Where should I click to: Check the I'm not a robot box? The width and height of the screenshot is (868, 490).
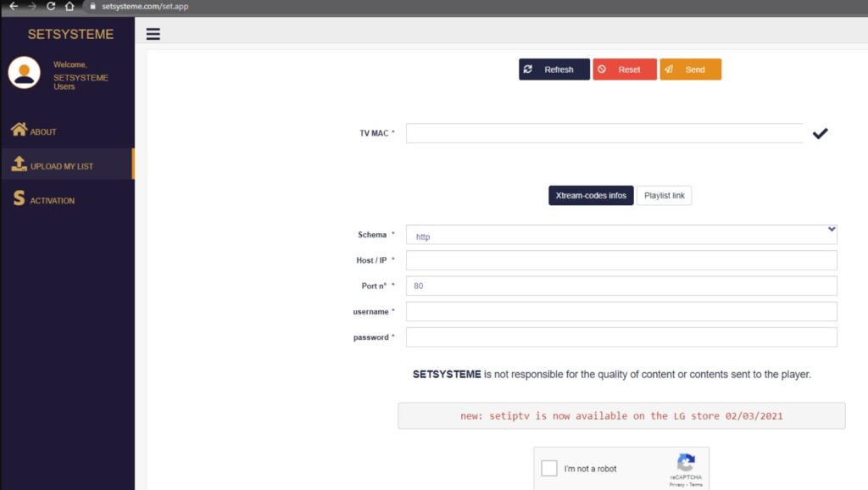[549, 468]
